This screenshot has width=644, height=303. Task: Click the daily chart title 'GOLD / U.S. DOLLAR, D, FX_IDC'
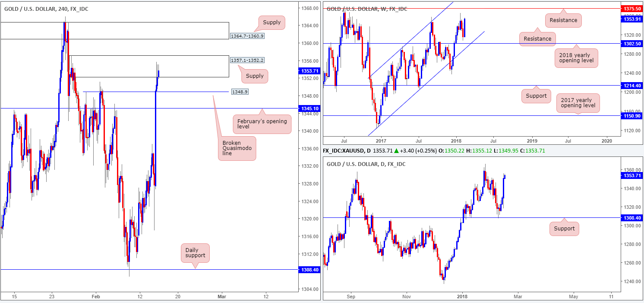click(x=366, y=164)
